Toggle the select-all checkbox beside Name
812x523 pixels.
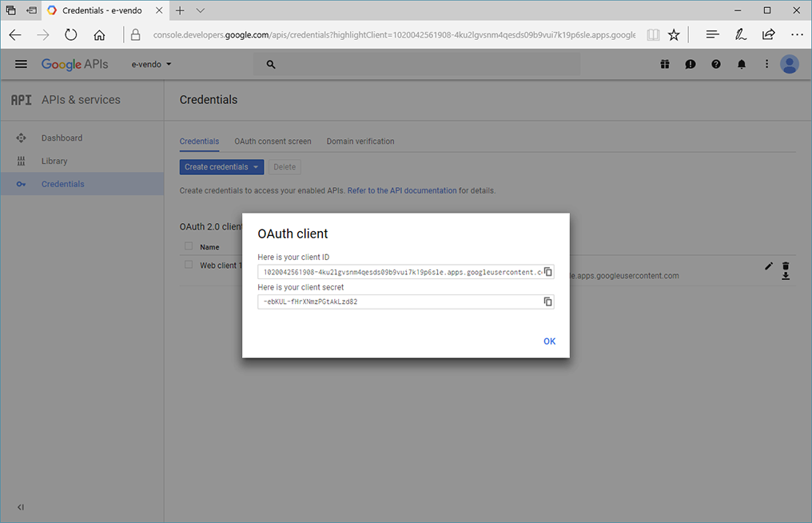pyautogui.click(x=189, y=246)
